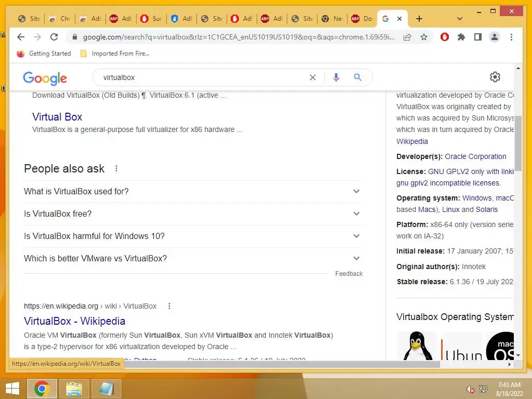Viewport: 532px width, 399px height.
Task: Open the Imported From Fire... bookmarks folder
Action: 115,54
